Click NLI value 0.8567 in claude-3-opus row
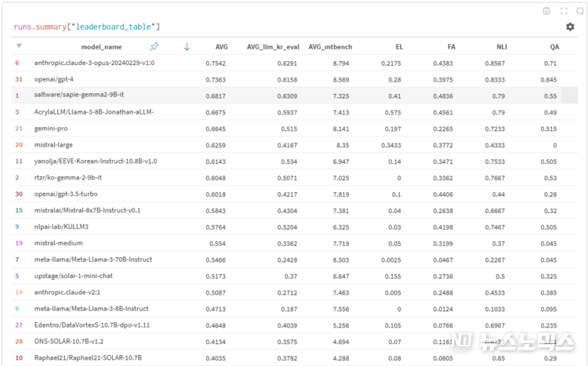The image size is (588, 366). point(495,63)
